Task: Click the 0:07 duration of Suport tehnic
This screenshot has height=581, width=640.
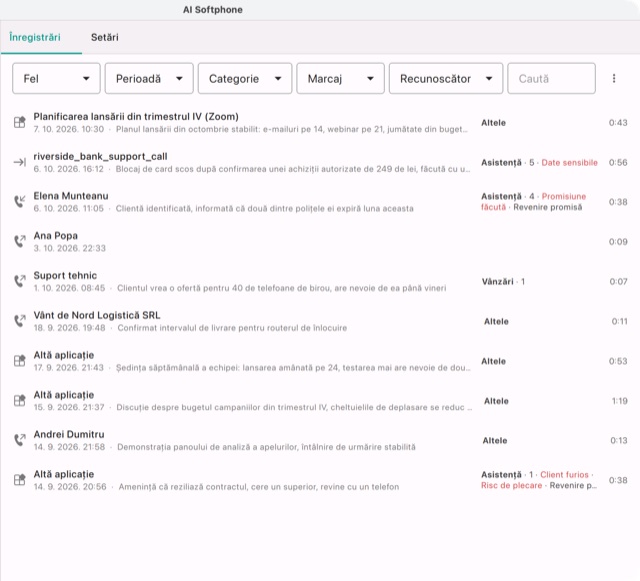Action: point(618,281)
